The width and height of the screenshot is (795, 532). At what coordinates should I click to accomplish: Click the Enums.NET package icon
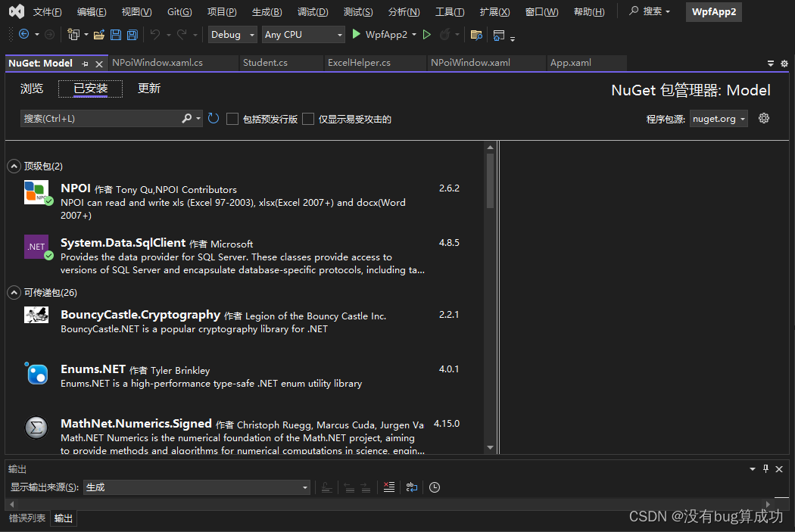36,374
